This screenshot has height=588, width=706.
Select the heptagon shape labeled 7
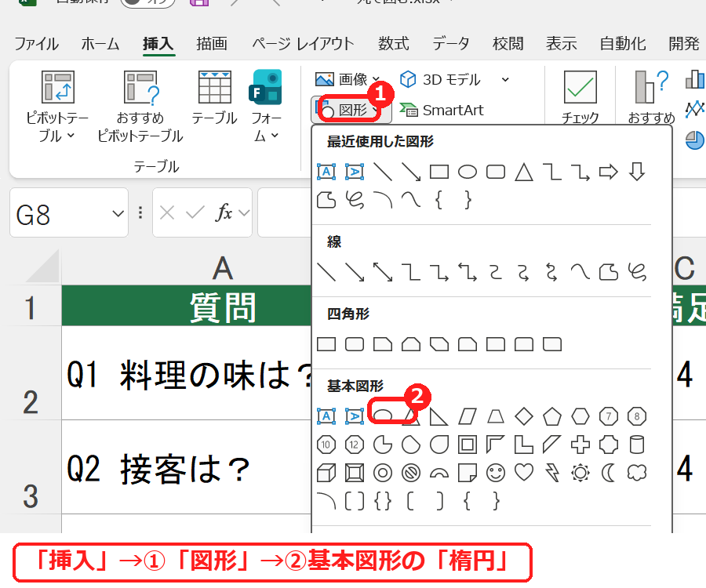[608, 416]
